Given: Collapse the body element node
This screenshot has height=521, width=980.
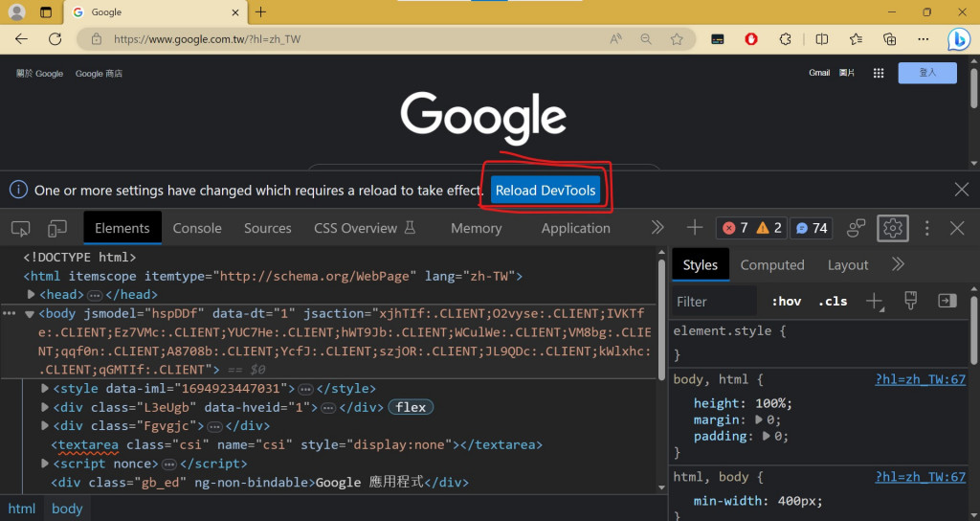Looking at the screenshot, I should [x=29, y=314].
